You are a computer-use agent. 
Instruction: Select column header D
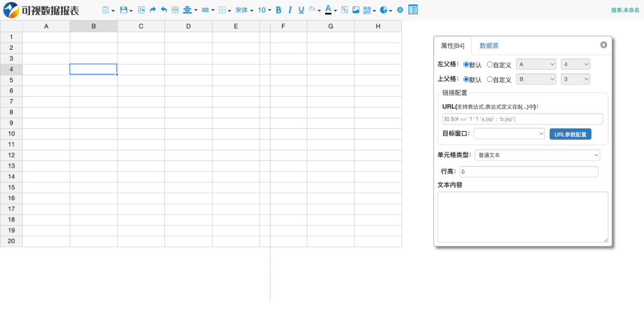(189, 26)
